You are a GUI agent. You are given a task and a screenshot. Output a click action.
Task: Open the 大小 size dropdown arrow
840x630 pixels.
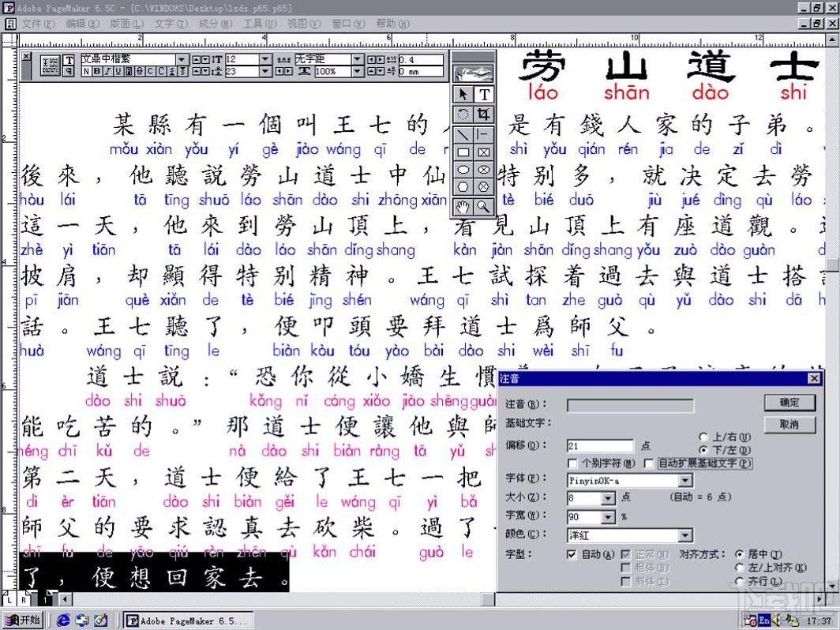pos(608,498)
